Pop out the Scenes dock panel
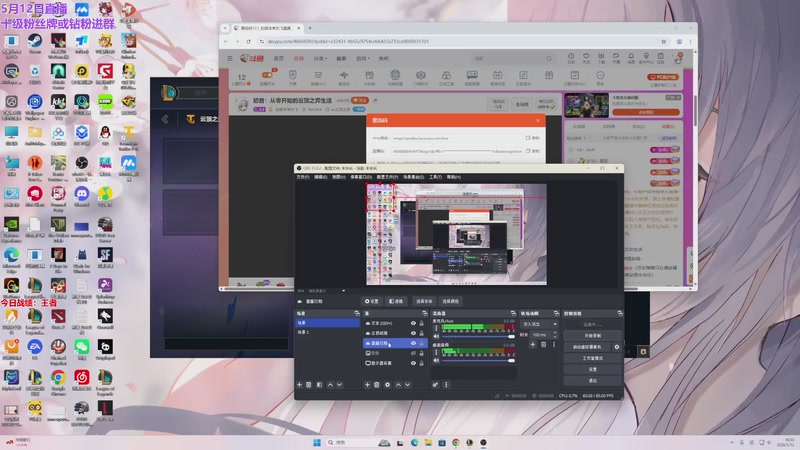The image size is (800, 450). 357,313
